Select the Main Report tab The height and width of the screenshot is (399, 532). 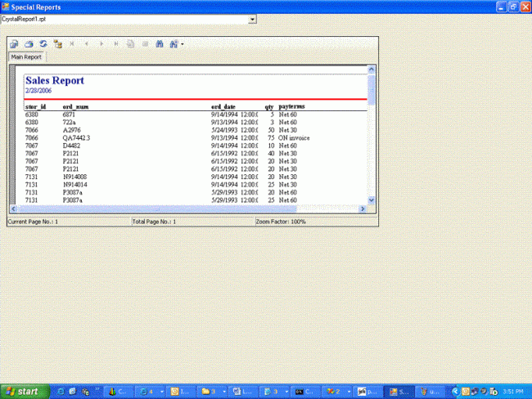26,57
